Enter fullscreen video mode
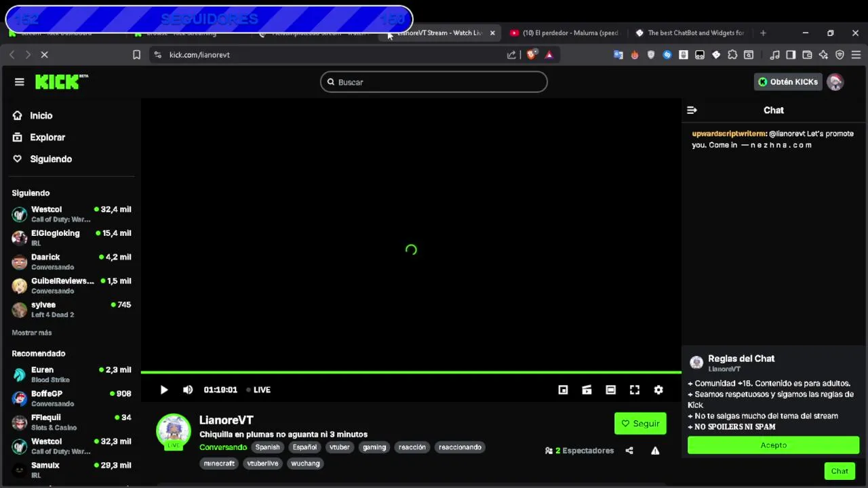868x488 pixels. [635, 390]
